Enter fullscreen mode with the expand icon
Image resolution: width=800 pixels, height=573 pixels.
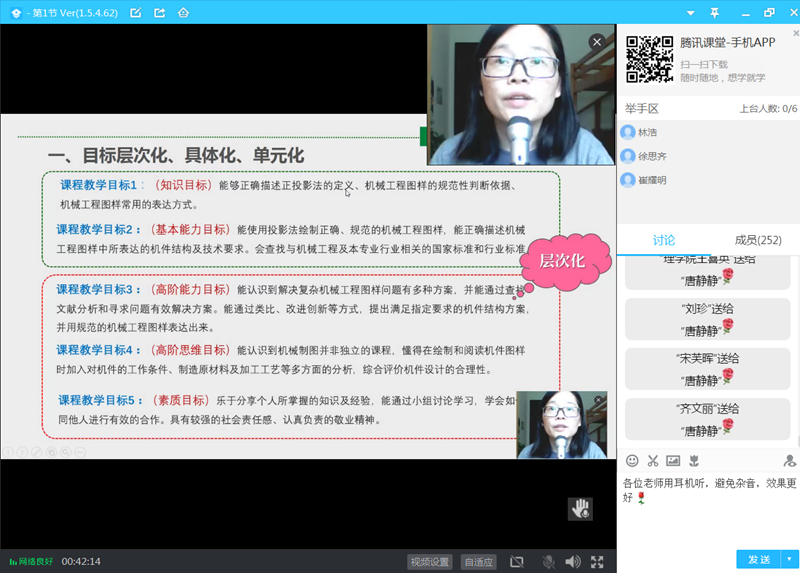click(x=597, y=562)
